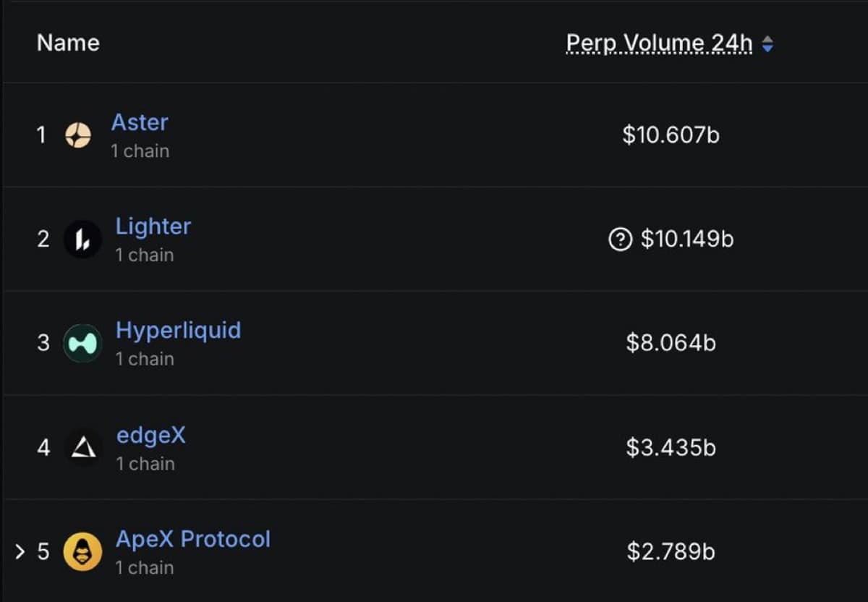This screenshot has width=868, height=602.
Task: Click the ApeX Protocol logo
Action: [x=82, y=551]
